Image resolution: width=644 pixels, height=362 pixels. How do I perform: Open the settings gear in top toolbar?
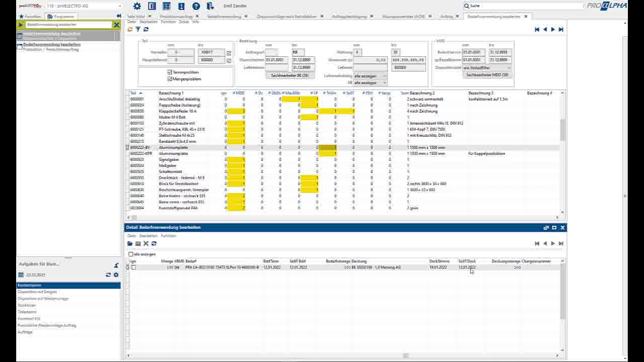[x=137, y=6]
